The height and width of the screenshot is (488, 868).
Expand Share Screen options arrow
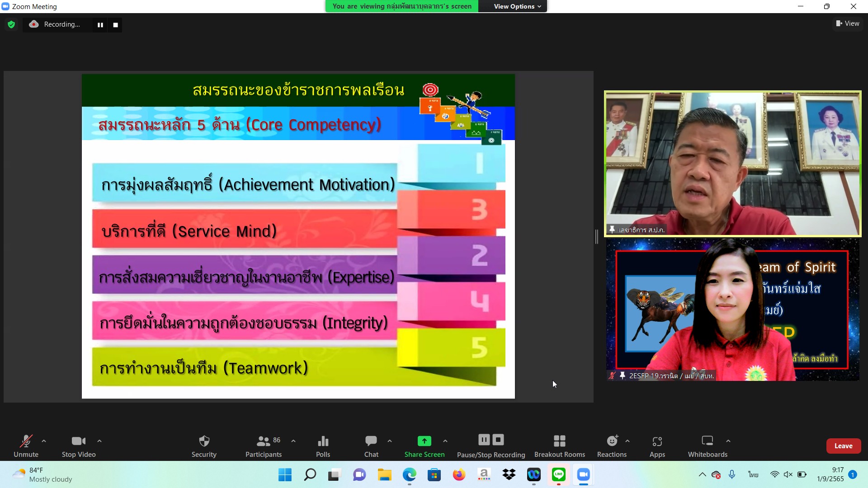445,441
